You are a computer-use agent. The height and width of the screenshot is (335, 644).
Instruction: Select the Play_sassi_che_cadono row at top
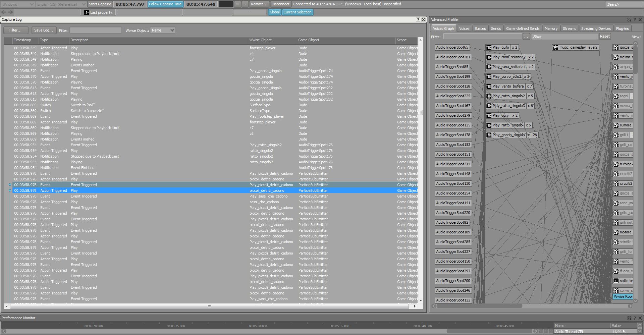(215, 197)
